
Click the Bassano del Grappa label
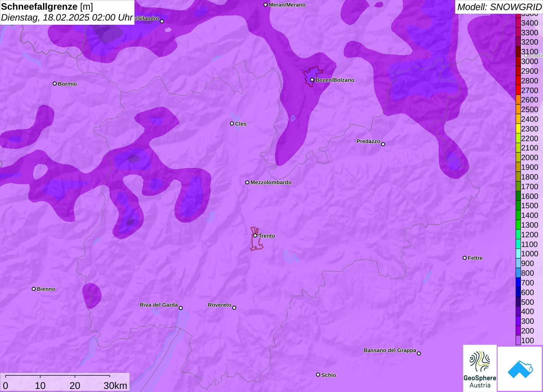[x=390, y=350]
